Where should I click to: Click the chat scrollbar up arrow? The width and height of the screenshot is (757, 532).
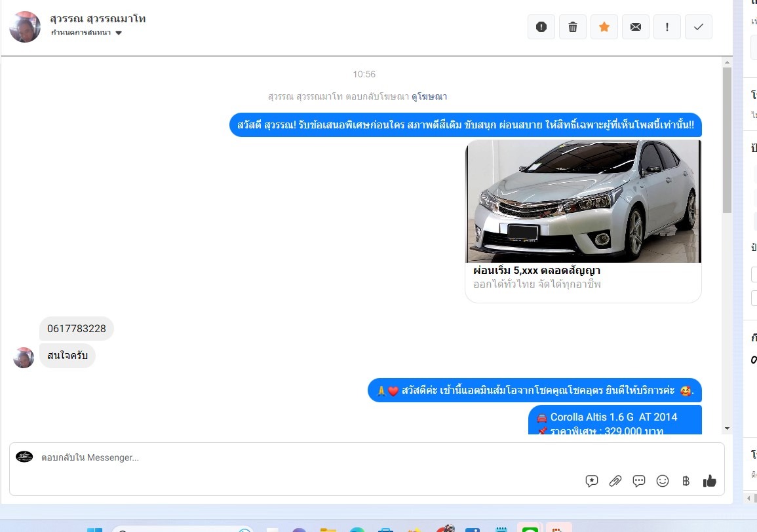(x=727, y=62)
